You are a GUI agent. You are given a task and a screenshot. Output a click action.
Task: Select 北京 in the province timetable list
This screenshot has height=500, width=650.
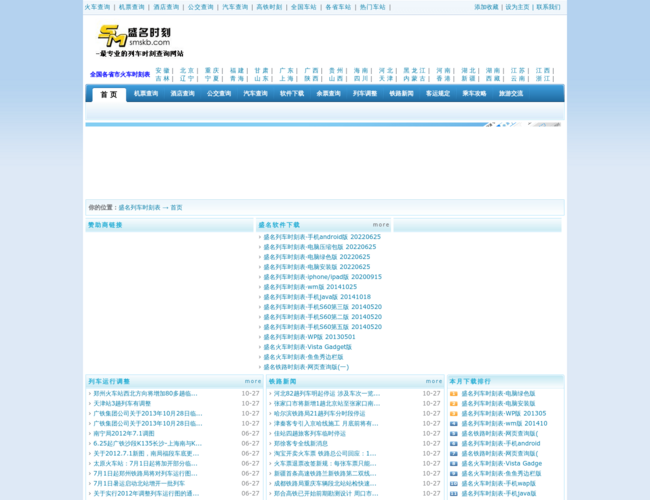coord(187,71)
